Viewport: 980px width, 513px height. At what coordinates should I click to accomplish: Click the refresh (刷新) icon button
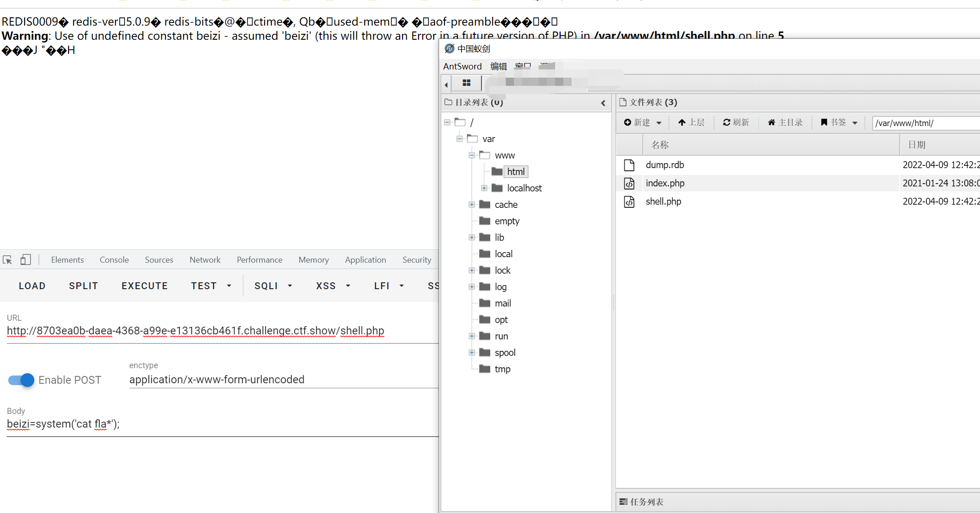point(736,122)
